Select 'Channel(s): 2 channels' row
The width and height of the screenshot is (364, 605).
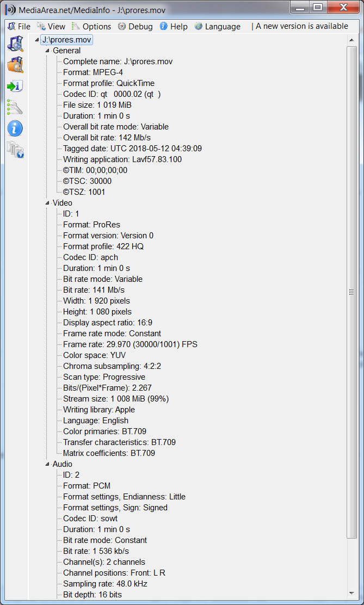tap(104, 562)
